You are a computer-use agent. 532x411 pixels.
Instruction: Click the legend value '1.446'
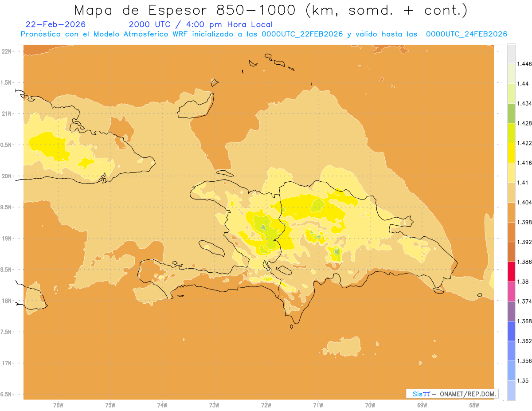(x=525, y=64)
